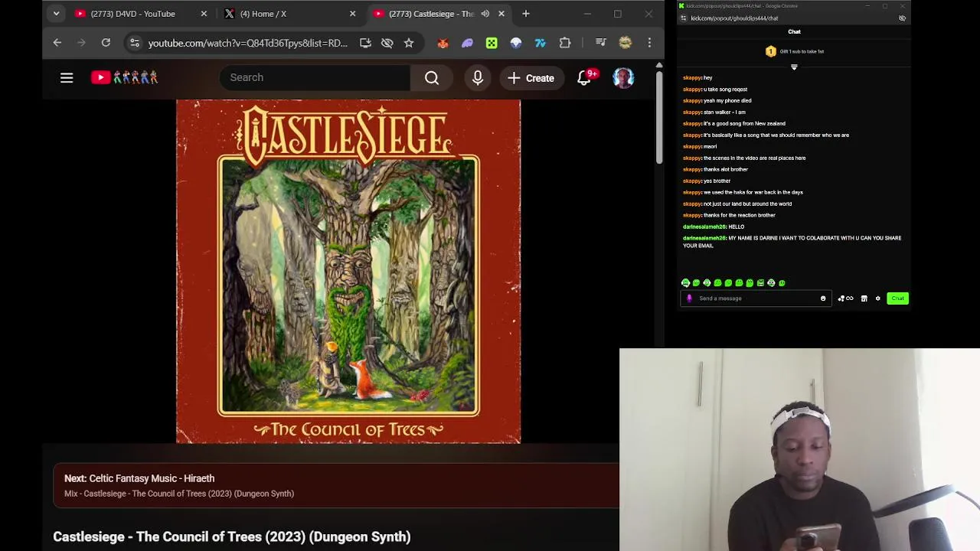Insert the first green emote in quick bar
The image size is (980, 551).
685,283
